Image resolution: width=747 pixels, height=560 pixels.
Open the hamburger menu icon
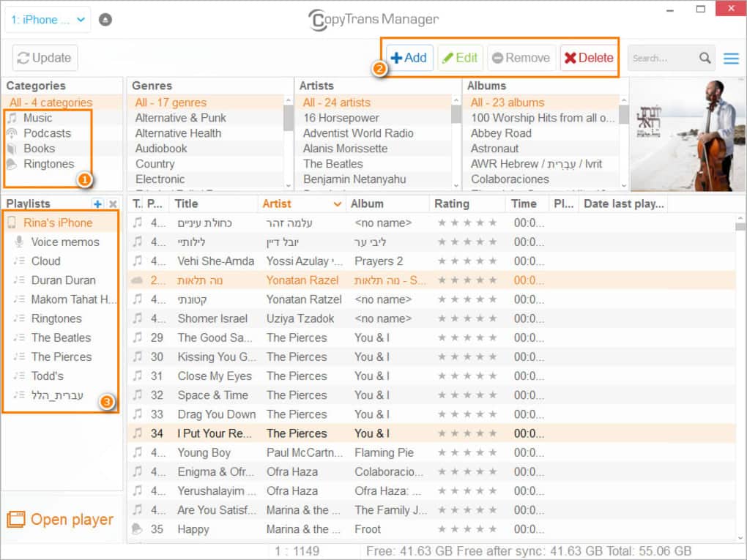[x=731, y=59]
